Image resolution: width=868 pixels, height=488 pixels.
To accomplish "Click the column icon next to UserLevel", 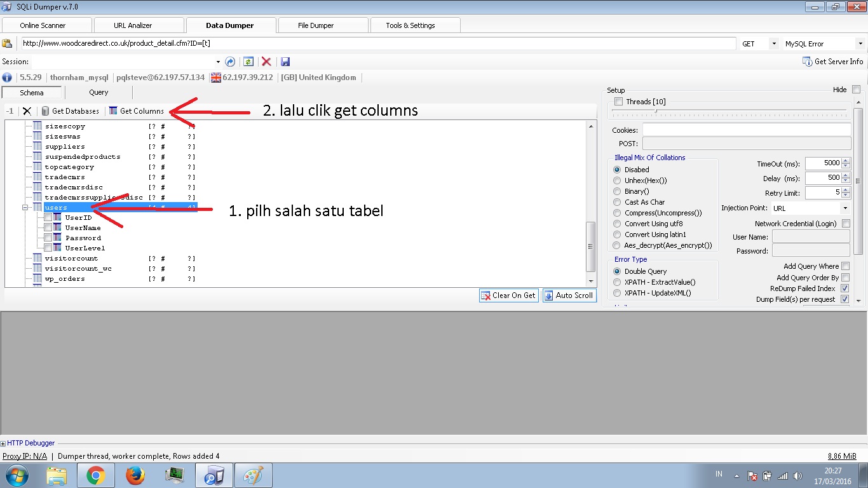I will click(58, 248).
